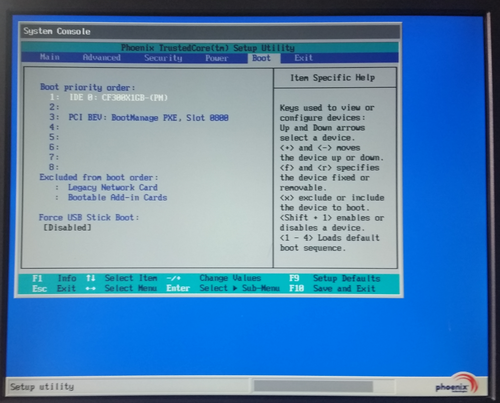Click the highlighted Boot tab
The image size is (500, 403).
coord(261,58)
